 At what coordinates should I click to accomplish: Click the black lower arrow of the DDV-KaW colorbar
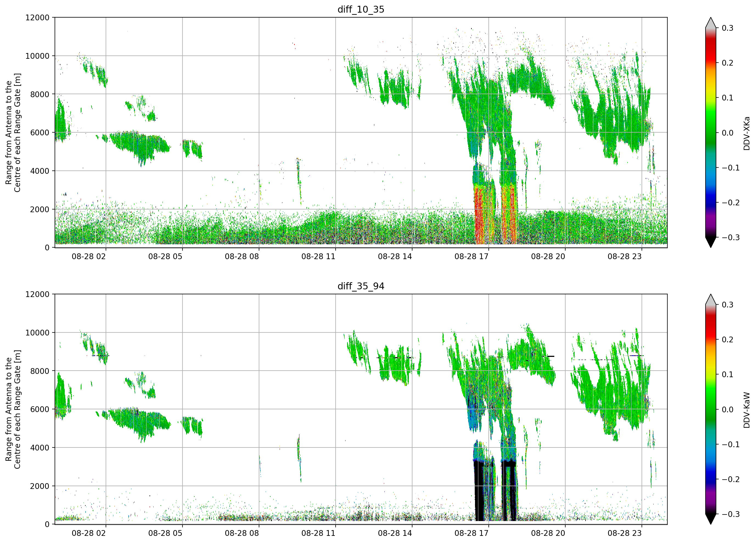click(711, 519)
